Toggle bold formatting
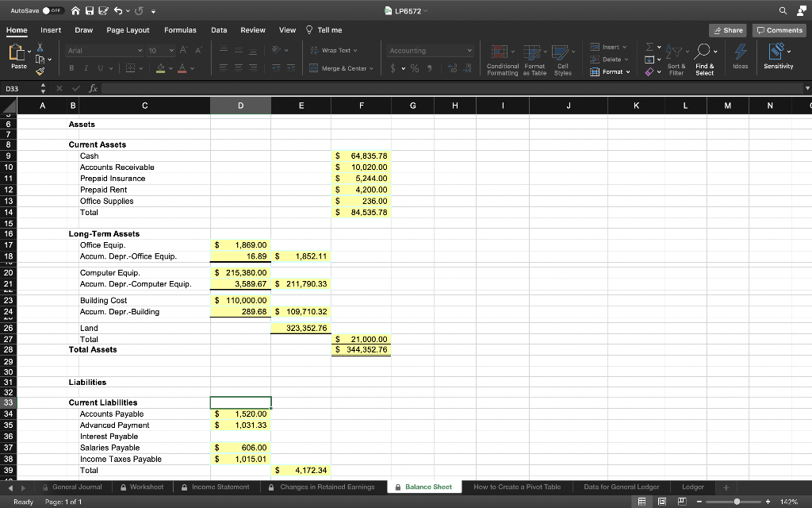 (71, 68)
